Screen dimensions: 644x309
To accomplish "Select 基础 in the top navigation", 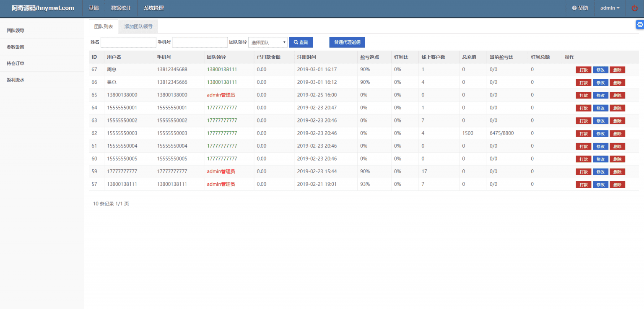I will (93, 8).
